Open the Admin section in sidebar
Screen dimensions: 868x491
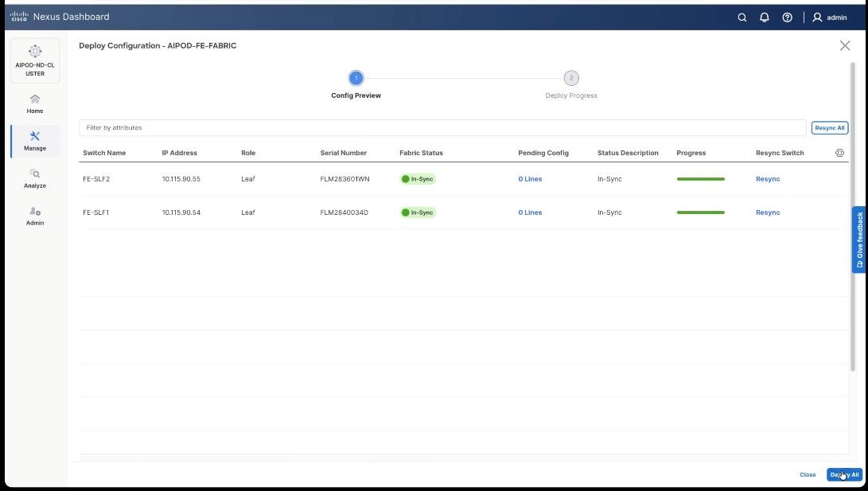click(34, 215)
